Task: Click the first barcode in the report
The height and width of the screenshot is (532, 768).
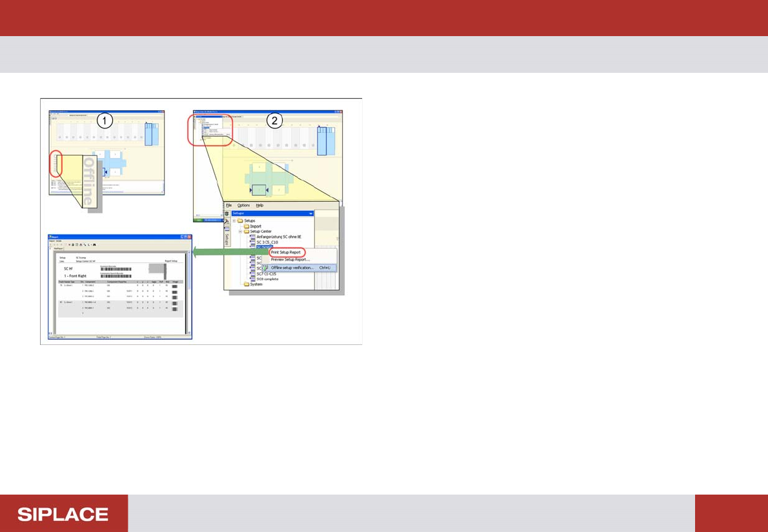Action: pos(116,269)
